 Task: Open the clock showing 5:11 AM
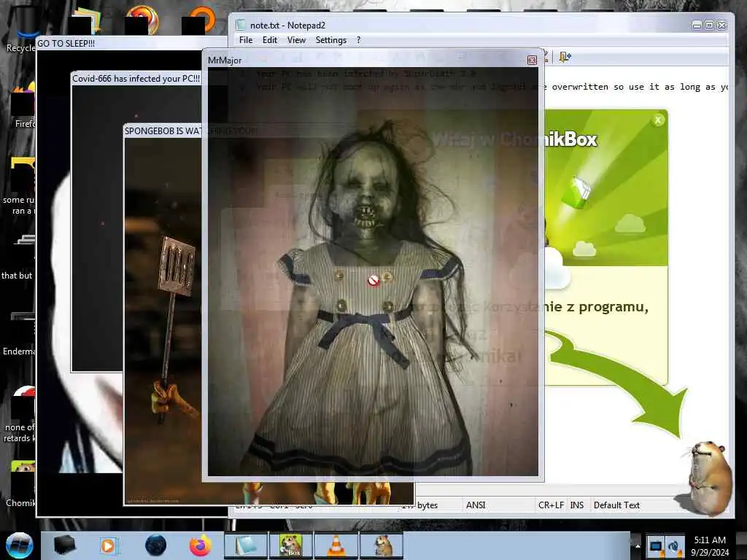[x=710, y=540]
